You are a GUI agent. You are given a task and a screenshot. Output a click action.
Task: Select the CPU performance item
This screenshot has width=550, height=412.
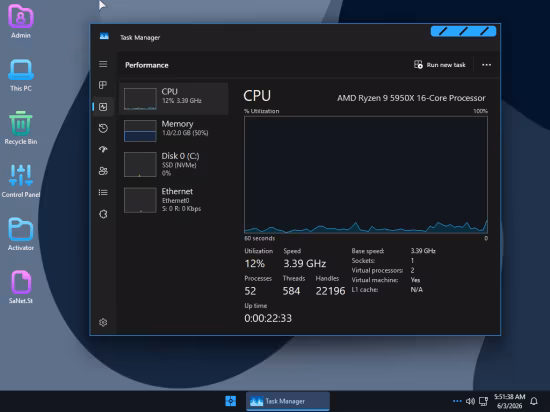tap(174, 99)
